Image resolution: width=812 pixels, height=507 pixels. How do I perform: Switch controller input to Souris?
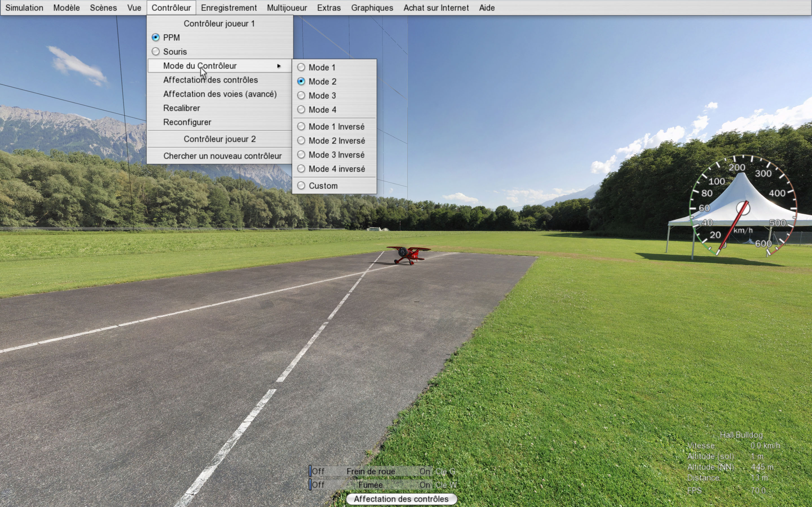point(175,52)
